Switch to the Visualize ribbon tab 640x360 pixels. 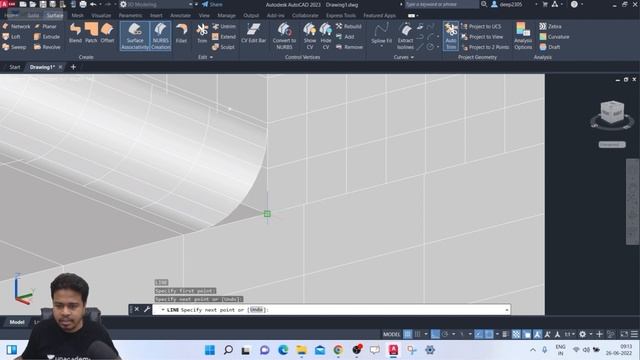click(101, 16)
